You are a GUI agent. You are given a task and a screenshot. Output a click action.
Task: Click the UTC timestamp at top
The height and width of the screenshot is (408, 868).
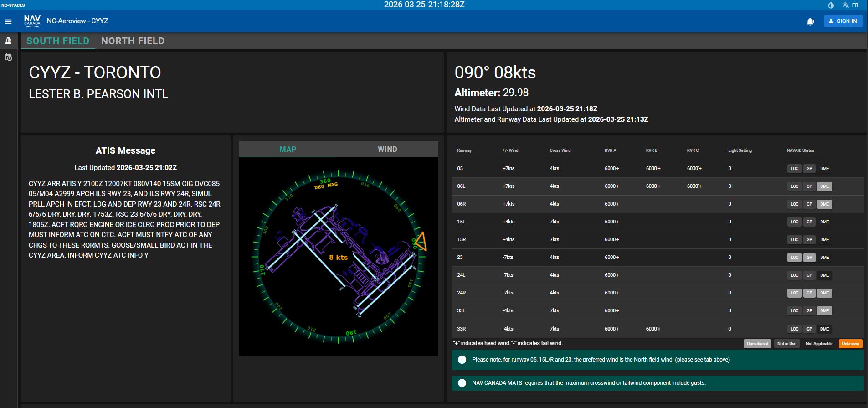[x=424, y=5]
